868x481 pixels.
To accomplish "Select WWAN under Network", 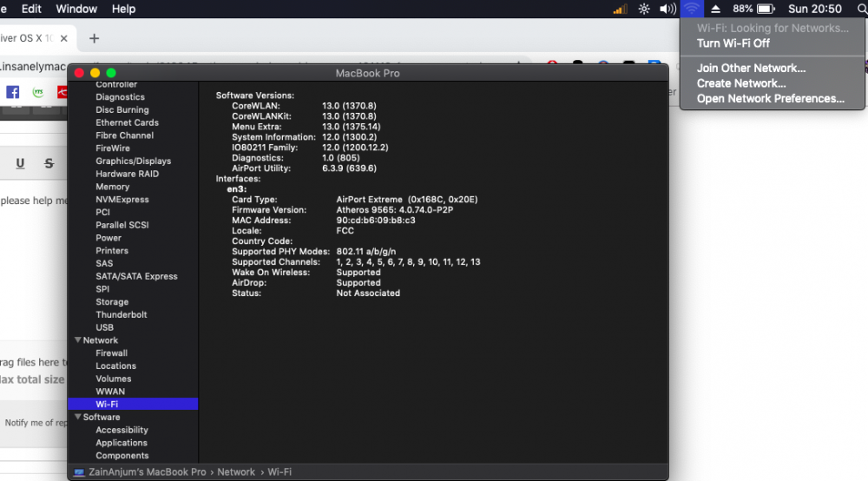I will point(110,392).
